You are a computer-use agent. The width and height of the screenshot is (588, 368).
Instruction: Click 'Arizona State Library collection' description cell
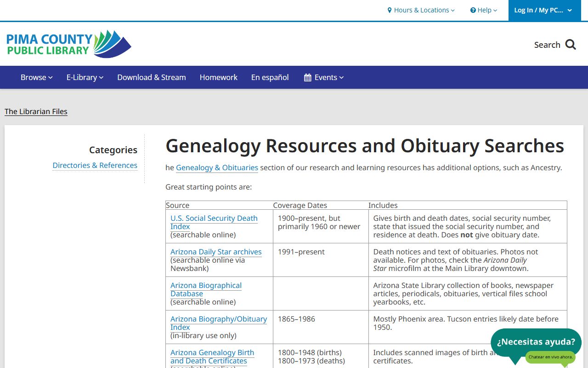[468, 293]
